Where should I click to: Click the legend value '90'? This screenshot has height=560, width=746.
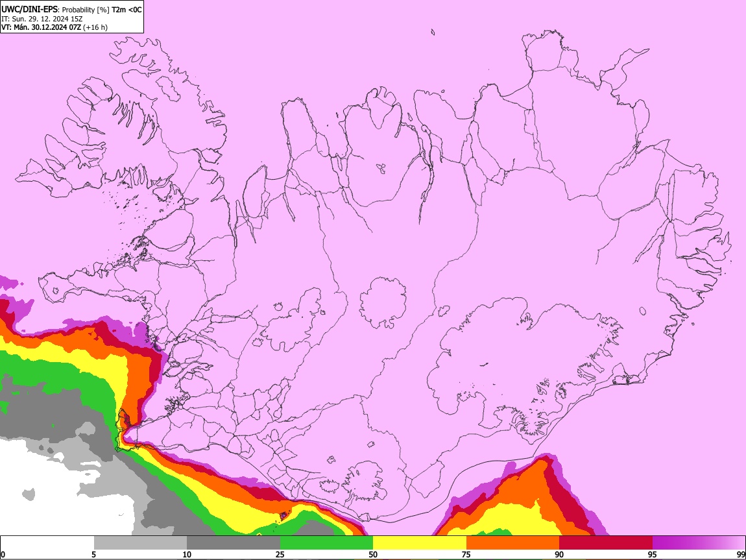click(559, 555)
